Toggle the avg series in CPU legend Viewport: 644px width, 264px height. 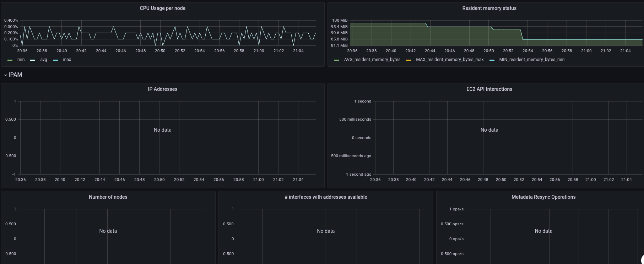(x=44, y=60)
